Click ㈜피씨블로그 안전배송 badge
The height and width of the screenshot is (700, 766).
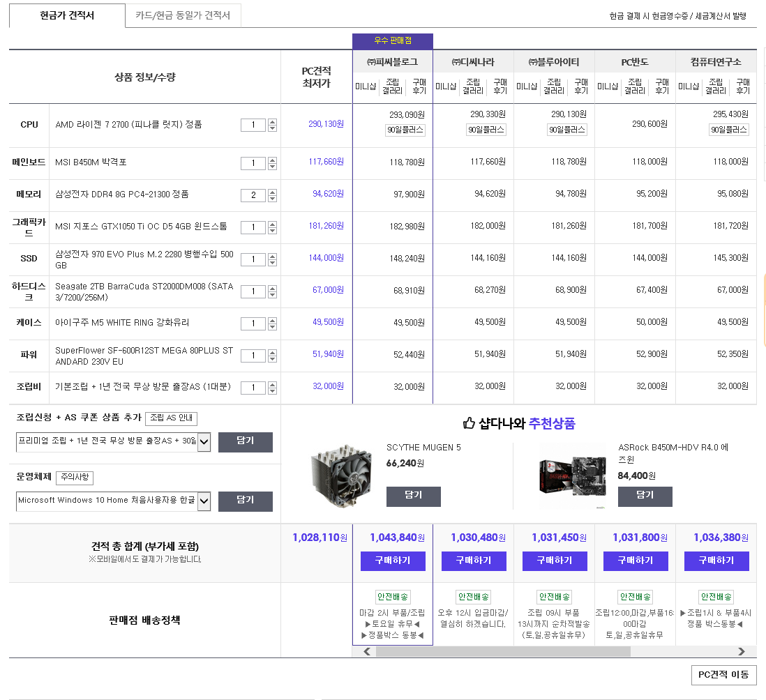coord(393,597)
